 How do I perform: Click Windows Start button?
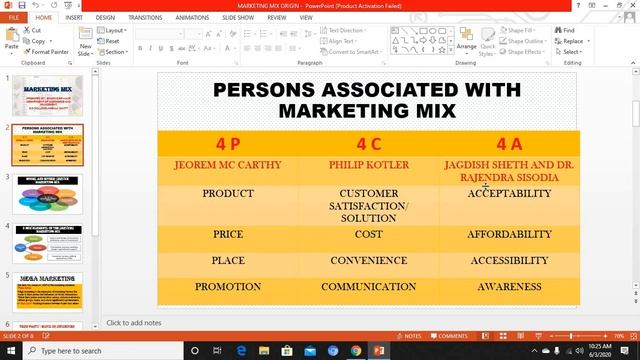pyautogui.click(x=11, y=351)
